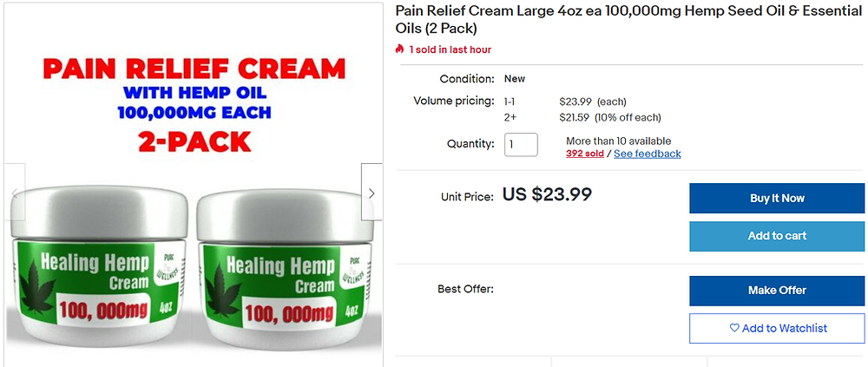Click the 2+ volume pricing row
This screenshot has width=868, height=367.
582,118
